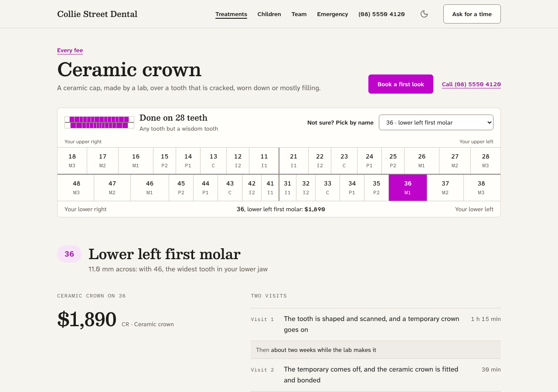Open the Team page
Image resolution: width=558 pixels, height=392 pixels.
(299, 14)
